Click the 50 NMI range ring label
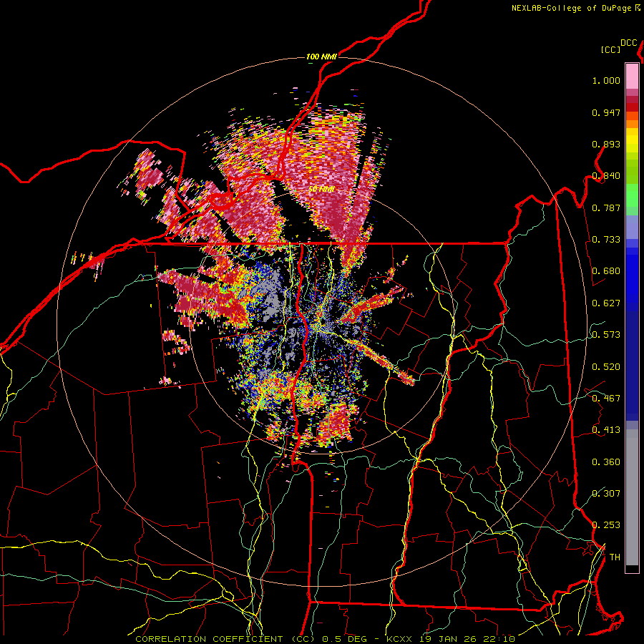The width and height of the screenshot is (644, 644). [321, 189]
